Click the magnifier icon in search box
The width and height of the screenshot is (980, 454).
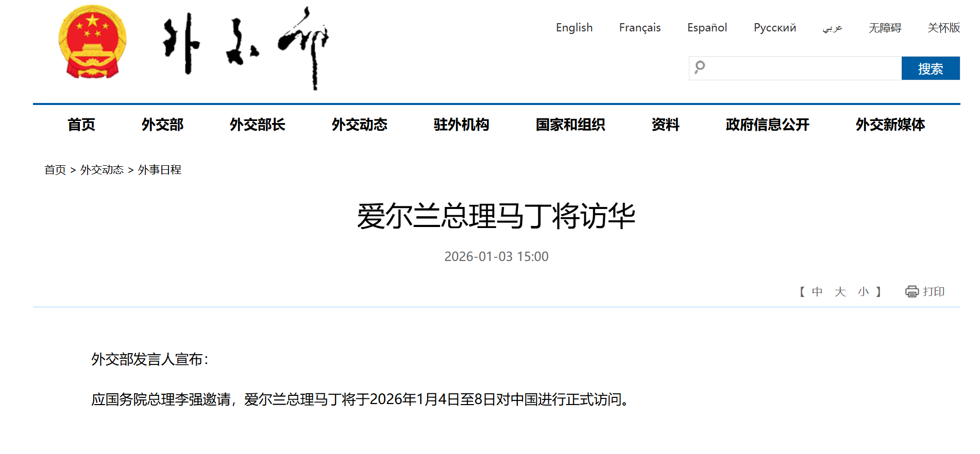coord(700,67)
